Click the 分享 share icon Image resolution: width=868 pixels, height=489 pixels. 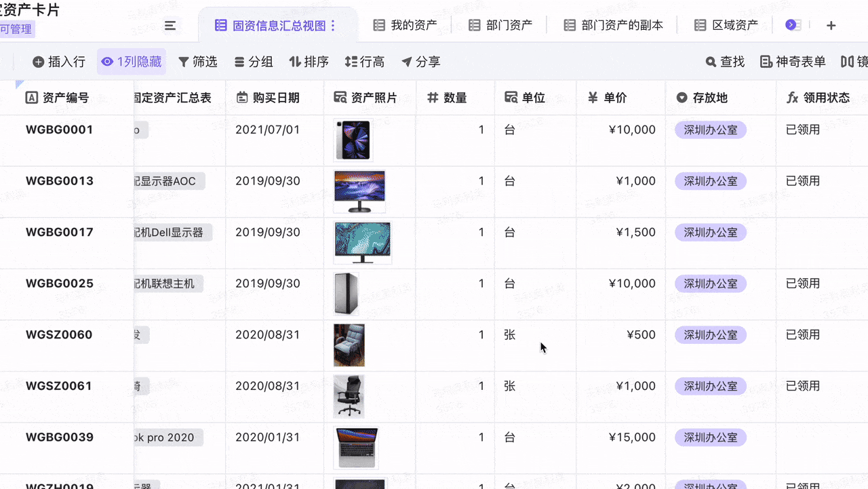coord(420,61)
